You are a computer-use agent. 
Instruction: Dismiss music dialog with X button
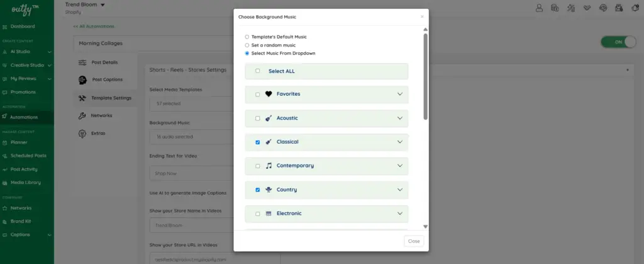[422, 17]
